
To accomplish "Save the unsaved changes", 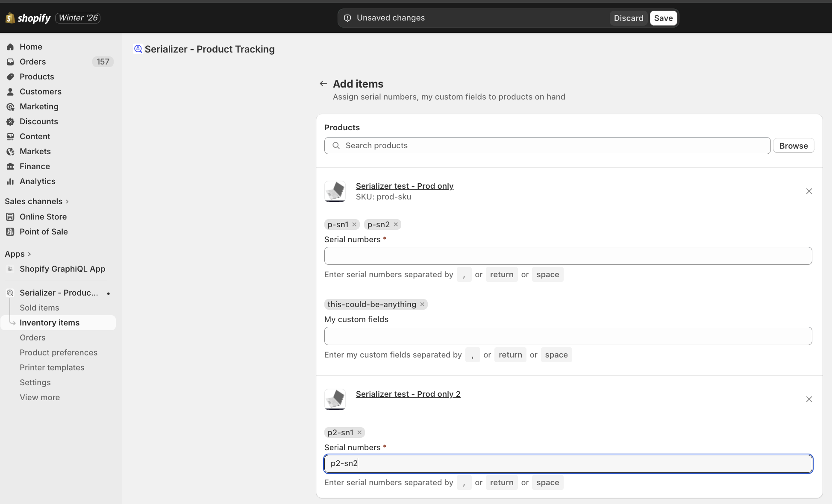I will (663, 18).
